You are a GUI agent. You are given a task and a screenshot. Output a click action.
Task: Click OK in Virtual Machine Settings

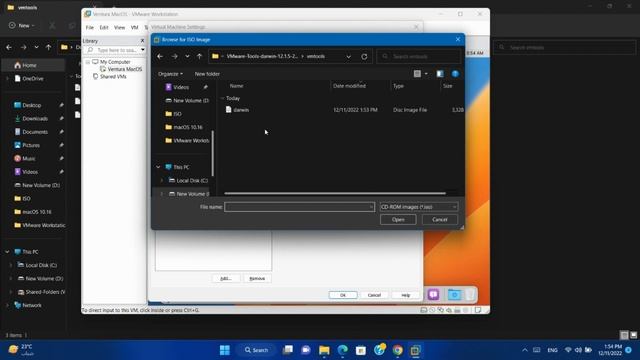coord(343,295)
